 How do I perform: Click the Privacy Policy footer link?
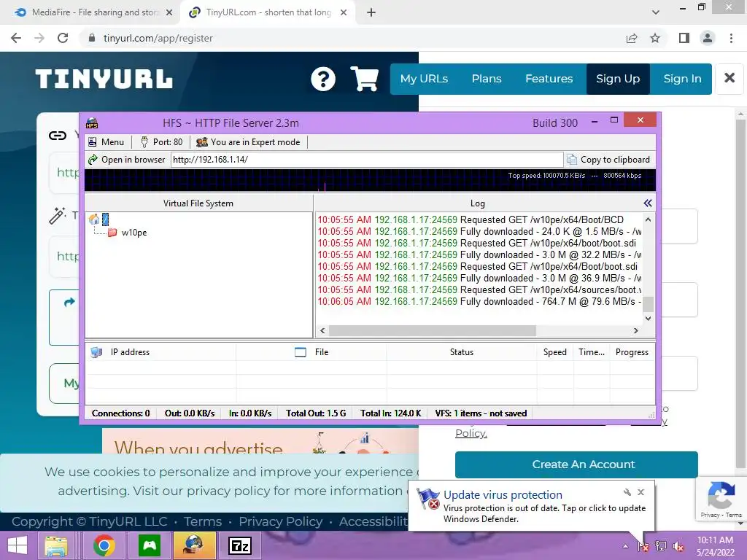[x=281, y=521]
